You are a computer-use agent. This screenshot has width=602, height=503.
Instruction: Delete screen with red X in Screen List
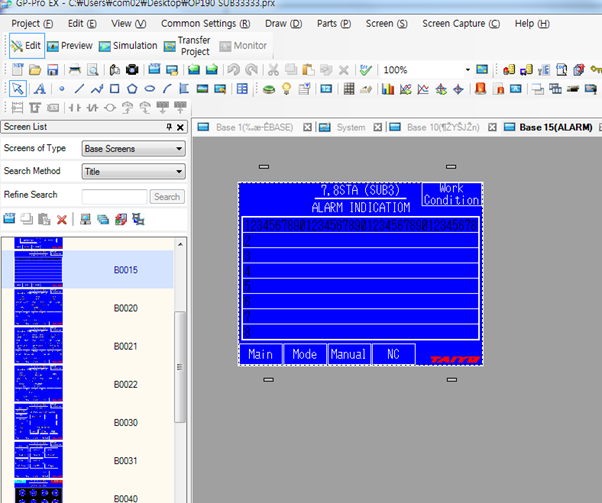click(61, 220)
